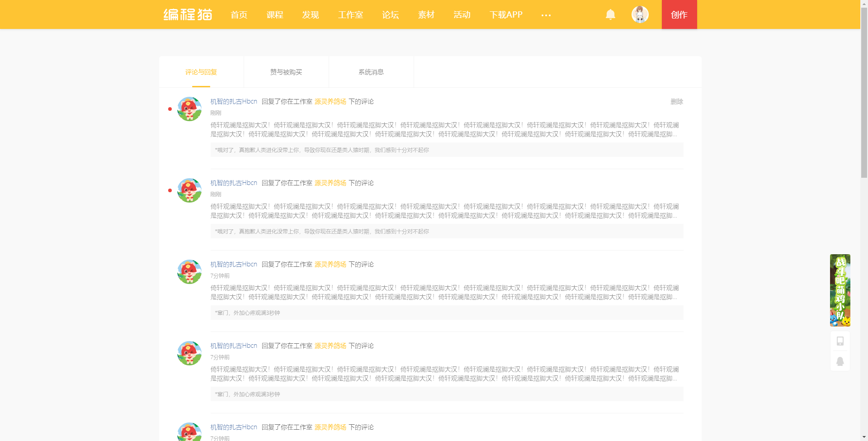868x441 pixels.
Task: Click avatar in second 7分钟前 comment
Action: (189, 353)
